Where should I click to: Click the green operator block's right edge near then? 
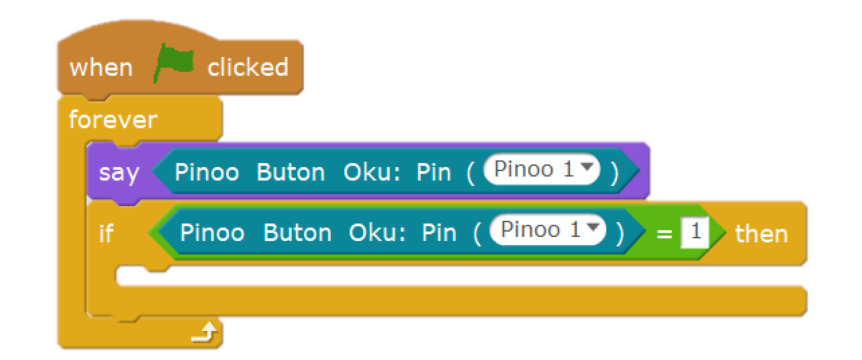point(716,233)
